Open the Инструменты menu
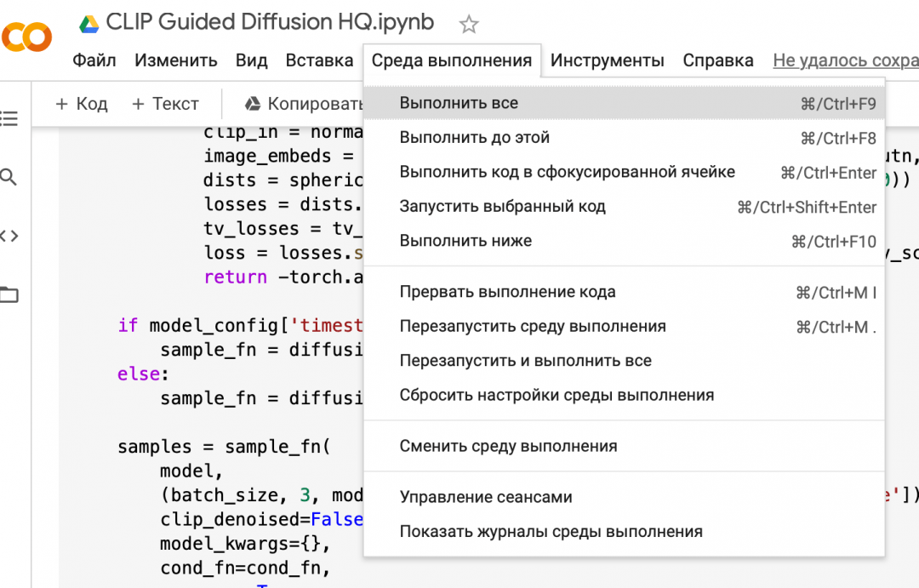 coord(607,60)
